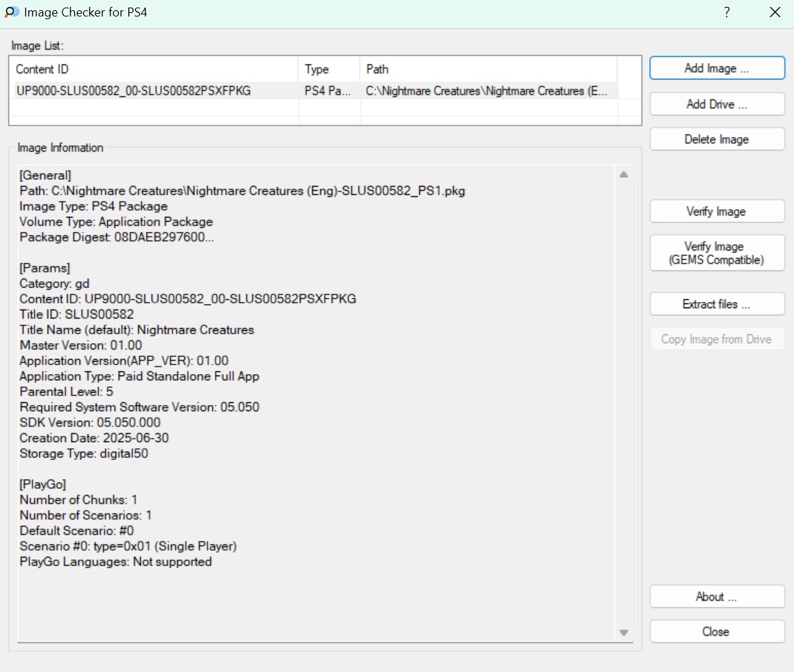Click the 'Volume Type: Application Package' line
794x672 pixels.
[116, 222]
